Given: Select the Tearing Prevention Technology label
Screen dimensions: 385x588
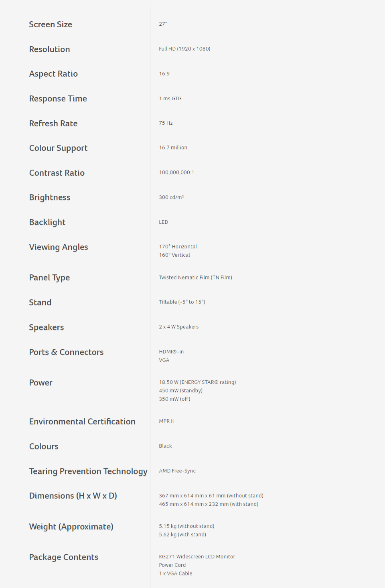Looking at the screenshot, I should pyautogui.click(x=88, y=471).
